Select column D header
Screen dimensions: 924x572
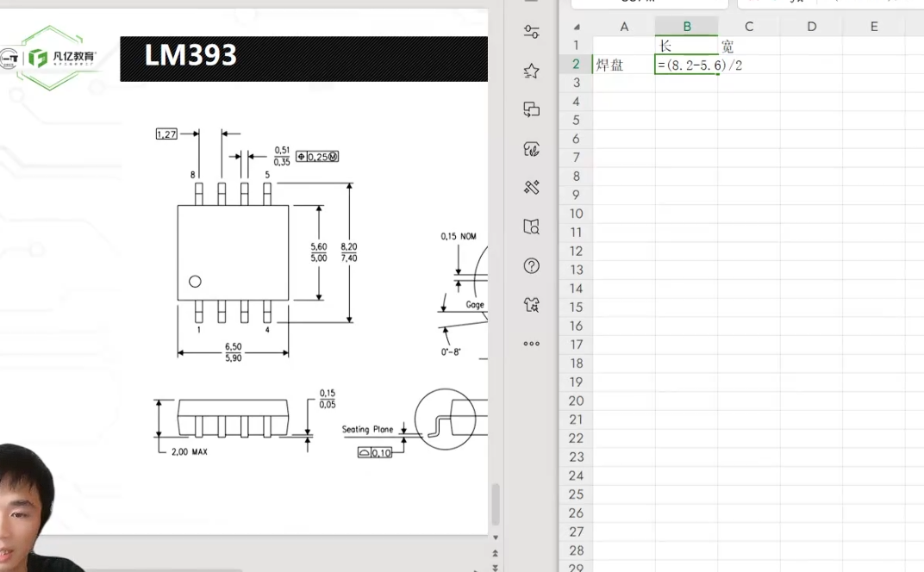tap(811, 27)
